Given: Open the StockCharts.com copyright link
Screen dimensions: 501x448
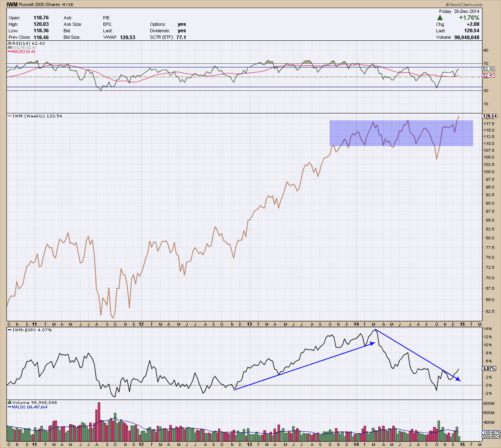Looking at the screenshot, I should pyautogui.click(x=464, y=4).
